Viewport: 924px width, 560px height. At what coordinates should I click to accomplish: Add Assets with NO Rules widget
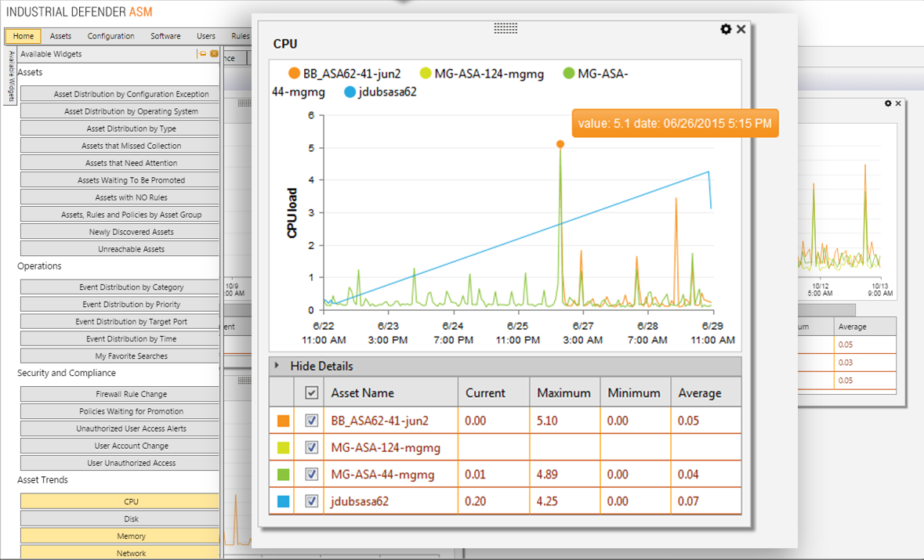coord(120,197)
